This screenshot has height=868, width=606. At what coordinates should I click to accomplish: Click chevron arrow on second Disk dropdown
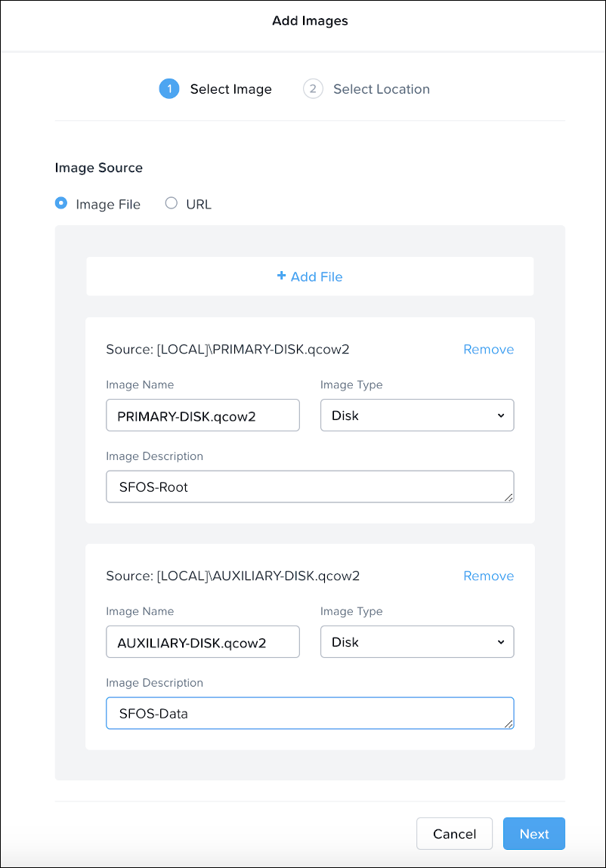(500, 642)
